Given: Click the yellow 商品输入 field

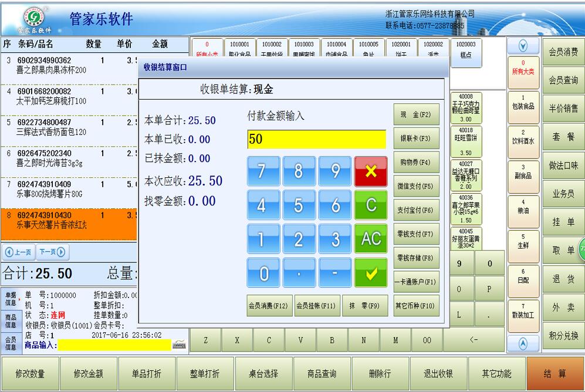Looking at the screenshot, I should 114,345.
